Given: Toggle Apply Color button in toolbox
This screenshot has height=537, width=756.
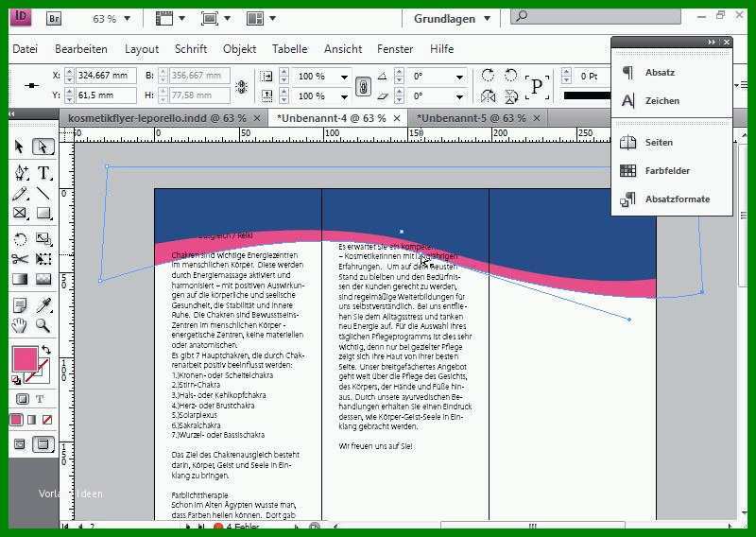Looking at the screenshot, I should pos(16,420).
